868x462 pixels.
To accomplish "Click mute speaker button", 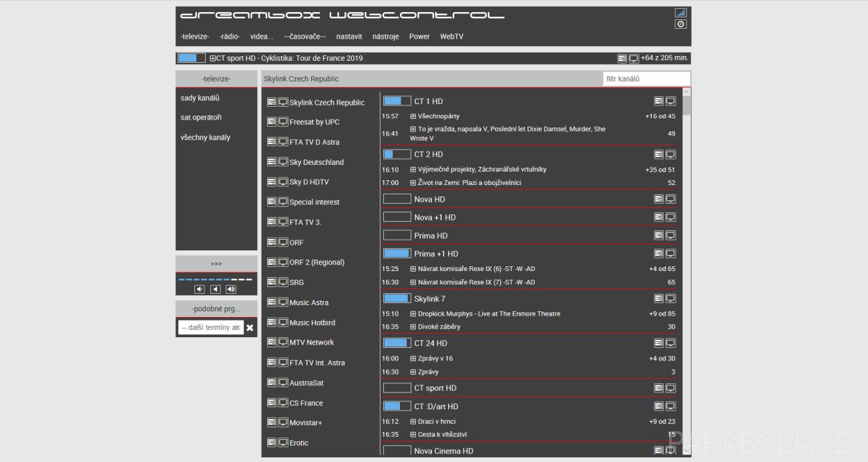I will point(215,289).
